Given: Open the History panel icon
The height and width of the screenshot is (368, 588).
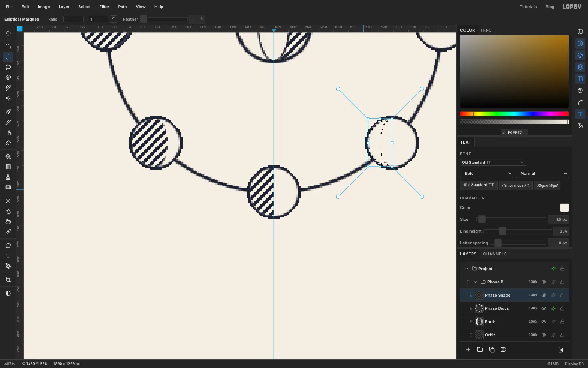Looking at the screenshot, I should point(580,91).
